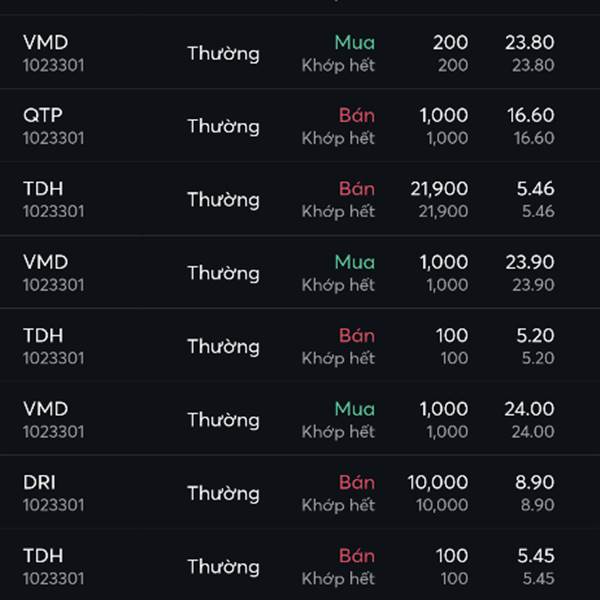Click the QTP stock symbol
600x600 pixels.
coord(42,115)
